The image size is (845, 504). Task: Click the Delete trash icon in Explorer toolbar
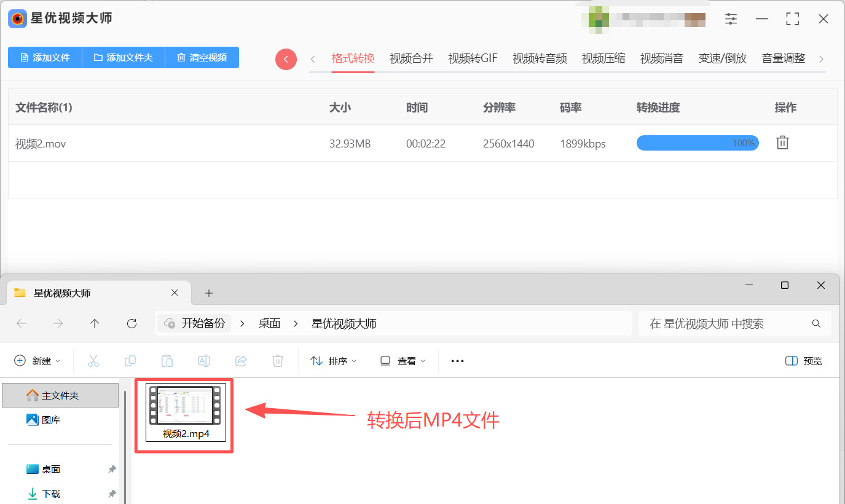click(x=278, y=361)
